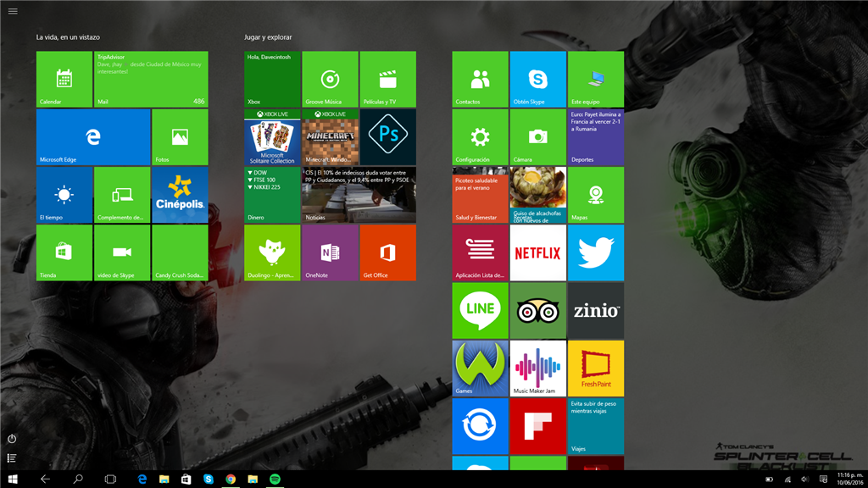This screenshot has height=488, width=868.
Task: Open Edge from the taskbar
Action: pyautogui.click(x=142, y=480)
